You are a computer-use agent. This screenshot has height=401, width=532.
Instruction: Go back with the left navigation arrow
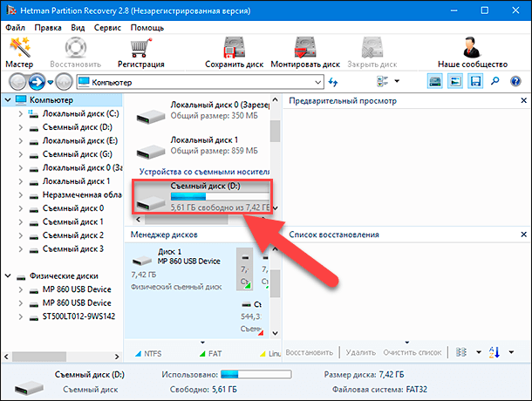coord(17,82)
